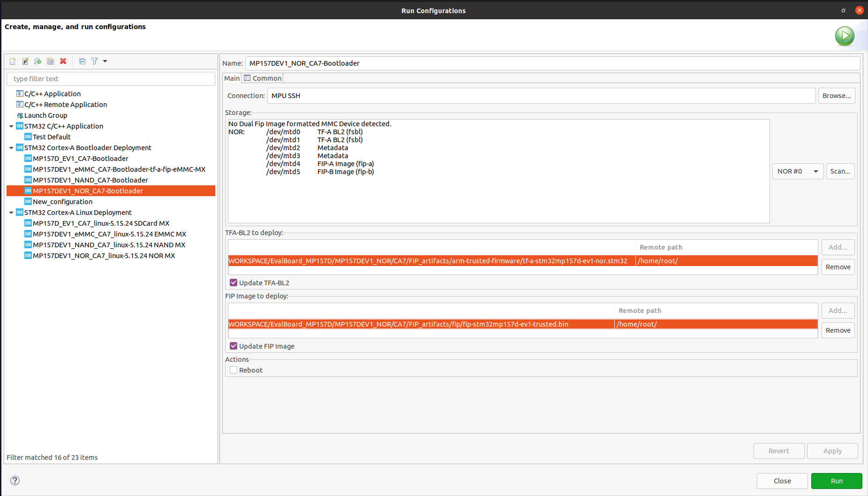
Task: Click the Launch Group type icon
Action: coord(20,115)
